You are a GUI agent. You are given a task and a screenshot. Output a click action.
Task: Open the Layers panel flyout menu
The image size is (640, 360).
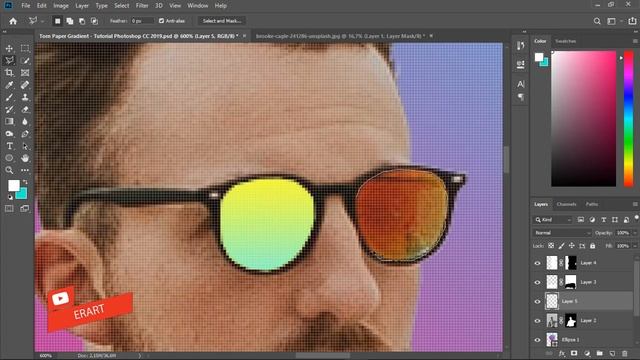635,204
